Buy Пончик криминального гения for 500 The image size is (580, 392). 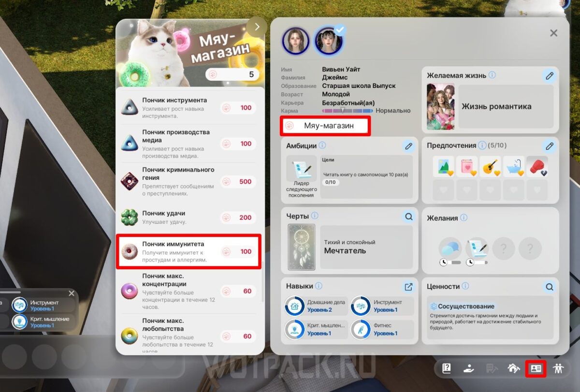[239, 182]
